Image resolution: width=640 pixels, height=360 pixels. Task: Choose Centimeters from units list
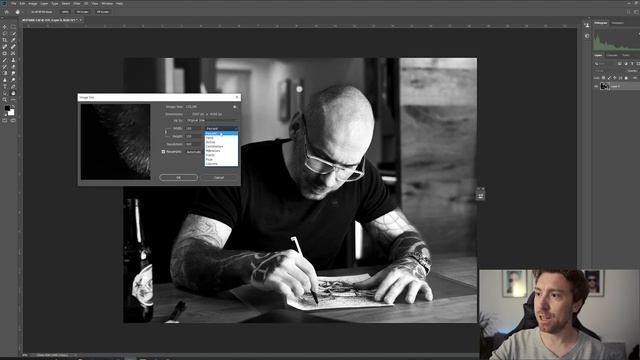click(x=221, y=147)
